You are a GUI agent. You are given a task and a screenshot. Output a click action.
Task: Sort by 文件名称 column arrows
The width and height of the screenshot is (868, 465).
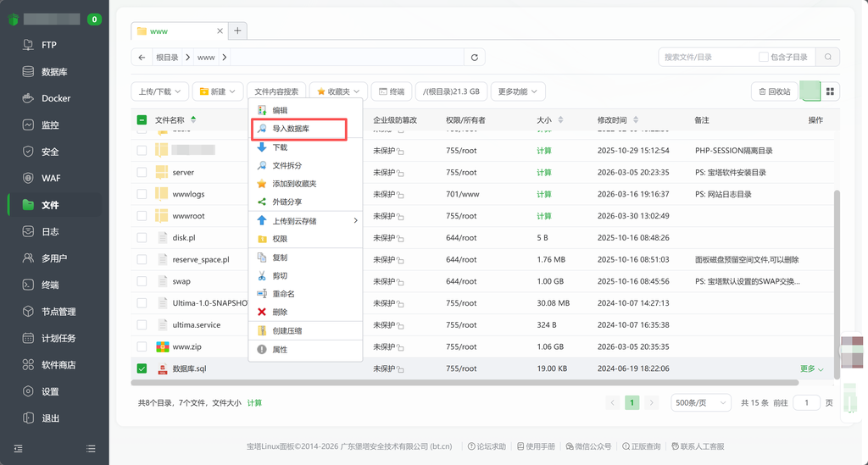(193, 120)
